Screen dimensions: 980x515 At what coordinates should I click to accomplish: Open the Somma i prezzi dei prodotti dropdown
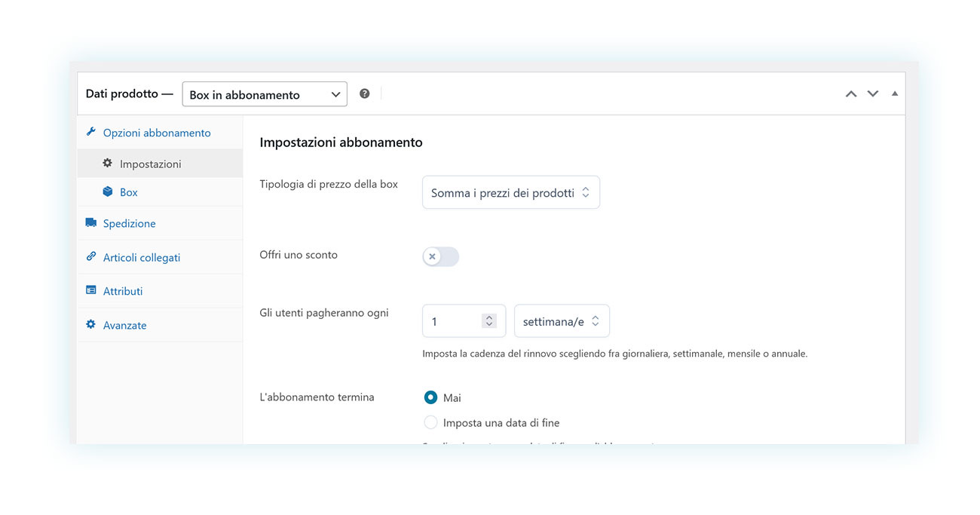pos(510,192)
